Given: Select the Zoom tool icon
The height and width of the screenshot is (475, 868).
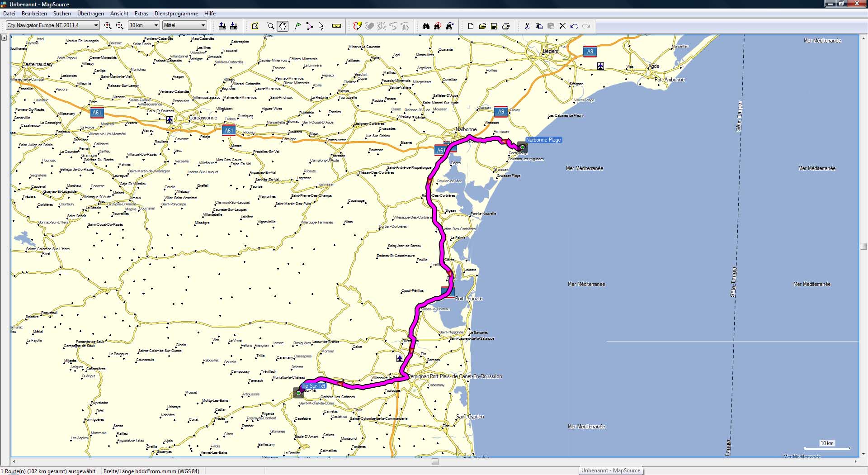Looking at the screenshot, I should pos(270,26).
